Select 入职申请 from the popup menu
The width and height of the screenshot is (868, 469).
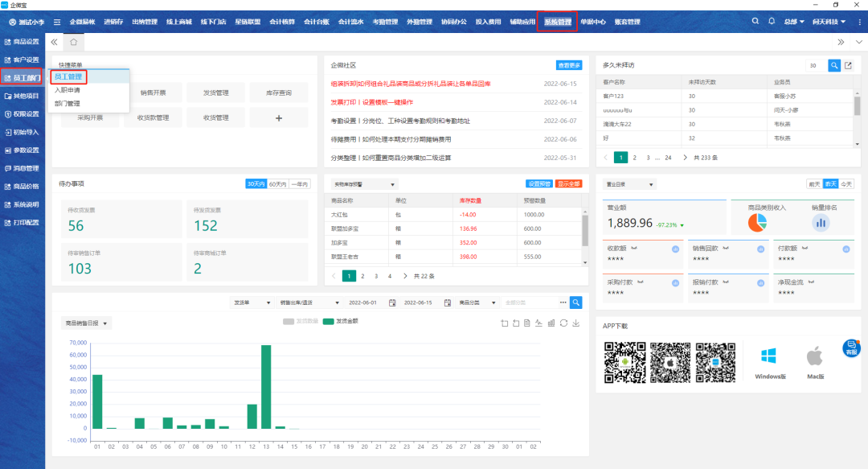tap(68, 90)
